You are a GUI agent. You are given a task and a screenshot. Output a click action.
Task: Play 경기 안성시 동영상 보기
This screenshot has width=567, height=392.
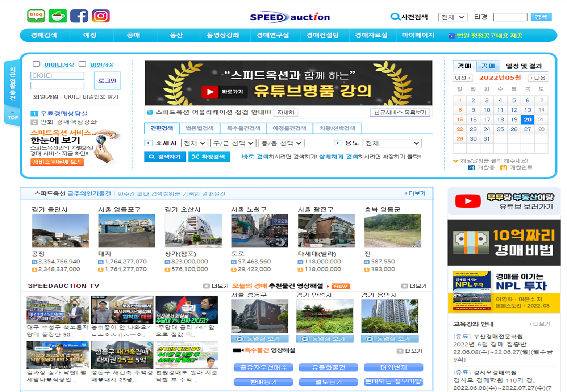325,339
